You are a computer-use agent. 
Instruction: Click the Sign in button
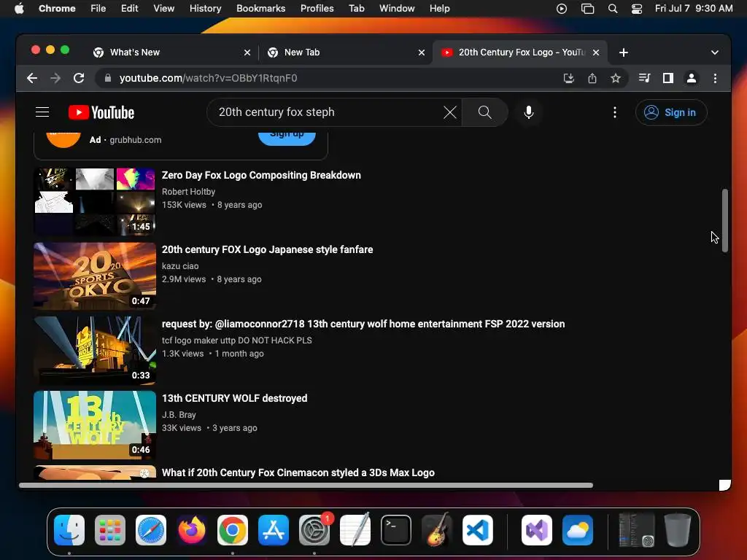click(x=671, y=112)
